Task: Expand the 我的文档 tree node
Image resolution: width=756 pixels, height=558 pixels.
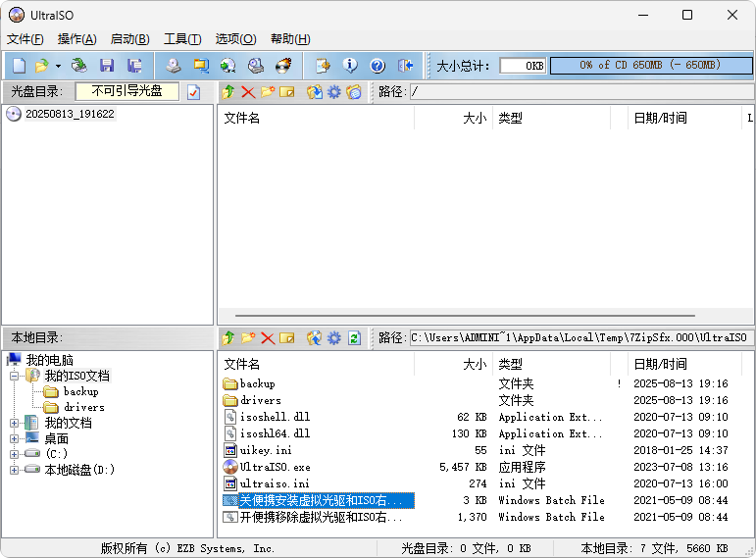Action: 15,423
